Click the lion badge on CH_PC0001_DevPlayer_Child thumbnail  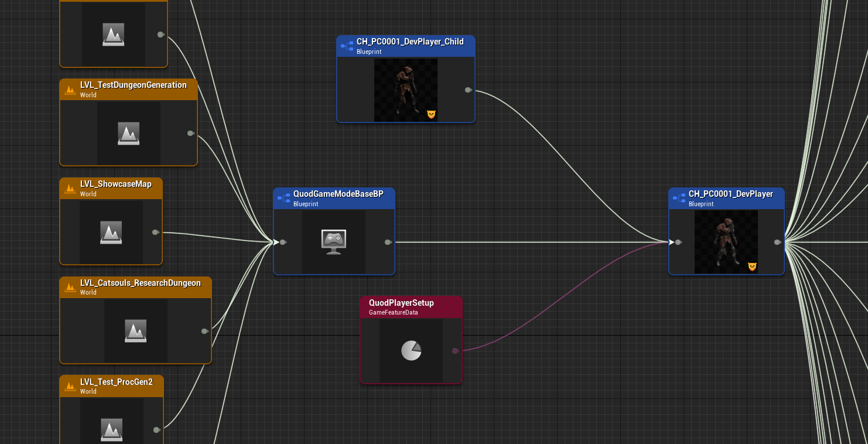click(431, 115)
